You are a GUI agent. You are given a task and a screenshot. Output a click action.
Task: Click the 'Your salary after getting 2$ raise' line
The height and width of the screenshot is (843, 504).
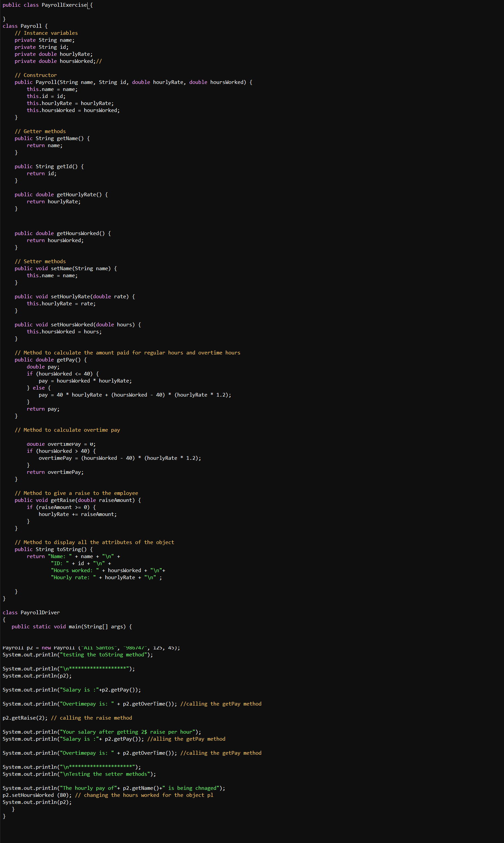point(102,732)
